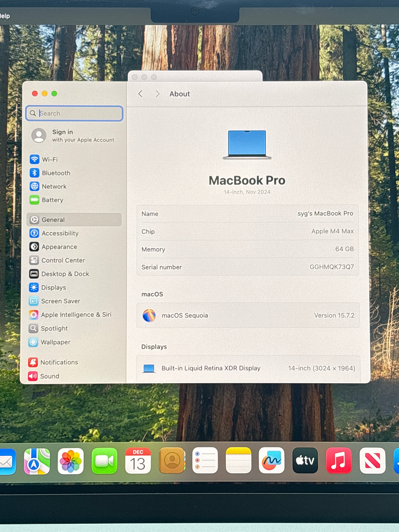The image size is (399, 532).
Task: Close the System Settings window
Action: tap(35, 94)
